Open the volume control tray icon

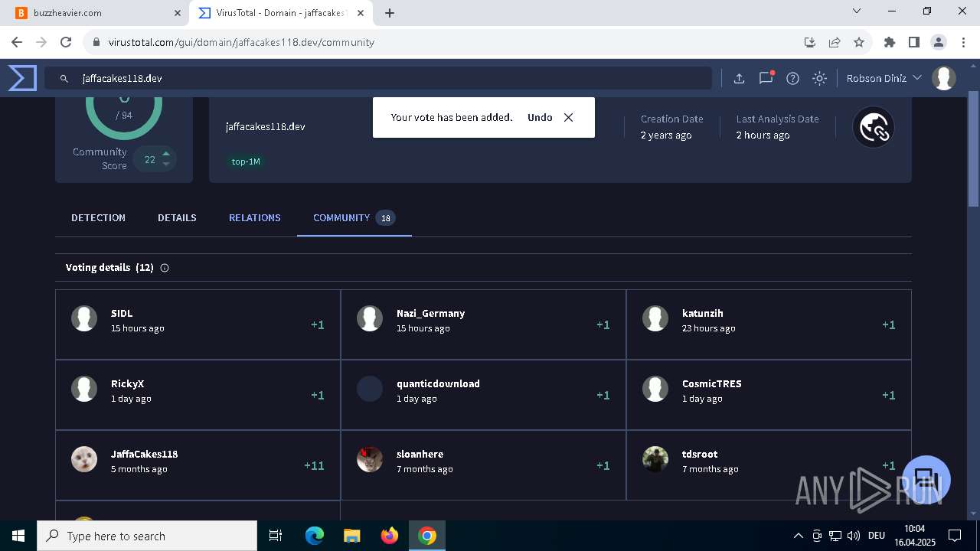(x=854, y=536)
